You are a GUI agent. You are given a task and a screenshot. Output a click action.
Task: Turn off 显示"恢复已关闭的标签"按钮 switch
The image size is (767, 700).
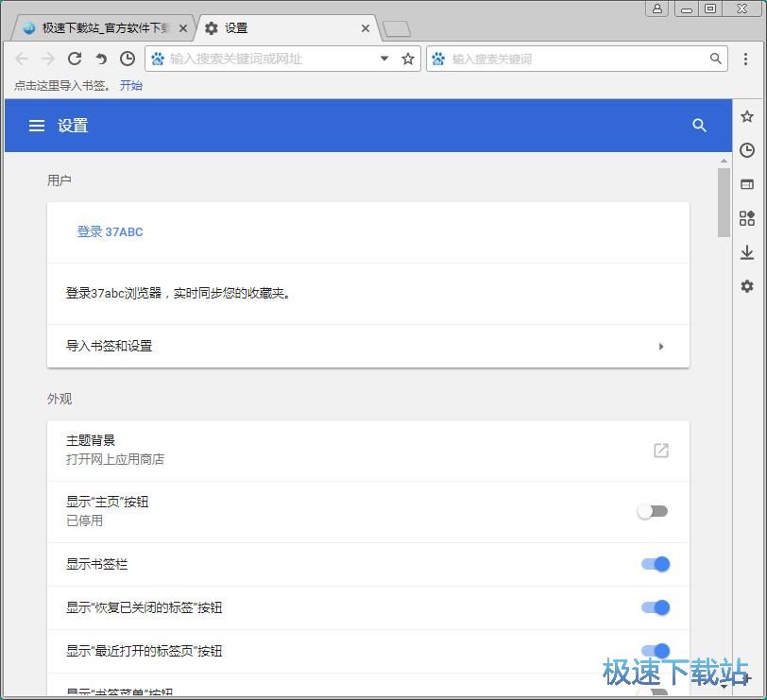click(x=656, y=607)
